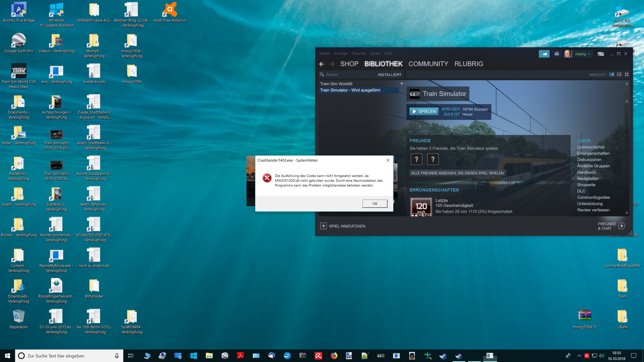The image size is (644, 362).
Task: Switch library to detail view
Action: point(612,74)
